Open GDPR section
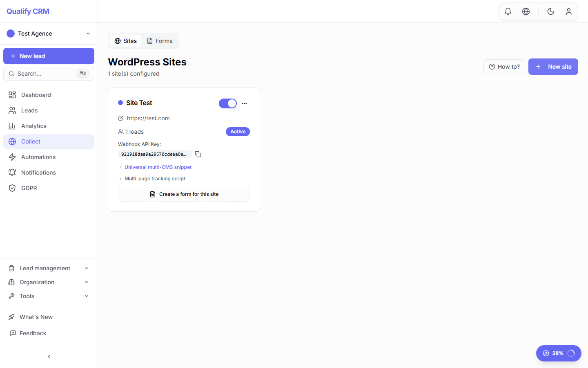The height and width of the screenshot is (368, 588). [x=49, y=188]
